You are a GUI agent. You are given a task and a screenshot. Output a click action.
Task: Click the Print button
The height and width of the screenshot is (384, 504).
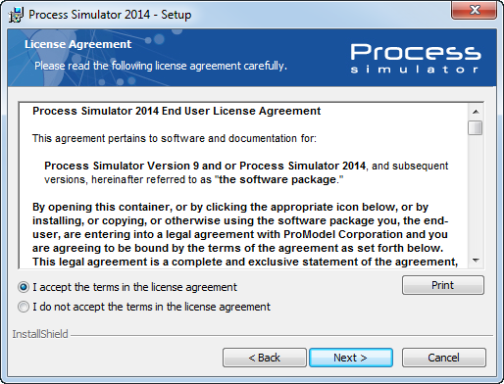point(443,285)
